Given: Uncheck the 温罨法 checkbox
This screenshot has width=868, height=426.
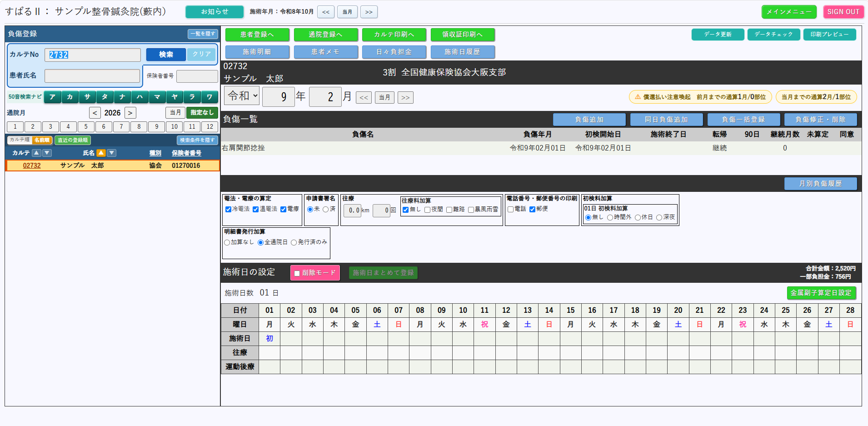Looking at the screenshot, I should click(255, 210).
